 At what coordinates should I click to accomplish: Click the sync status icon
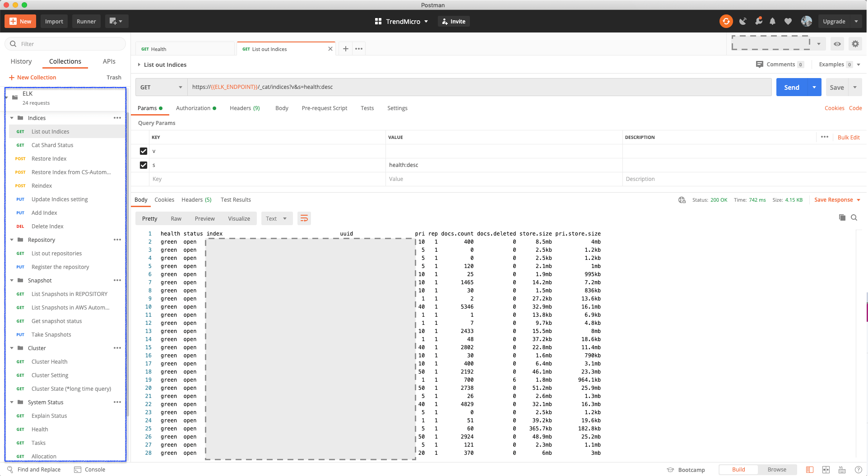click(726, 21)
